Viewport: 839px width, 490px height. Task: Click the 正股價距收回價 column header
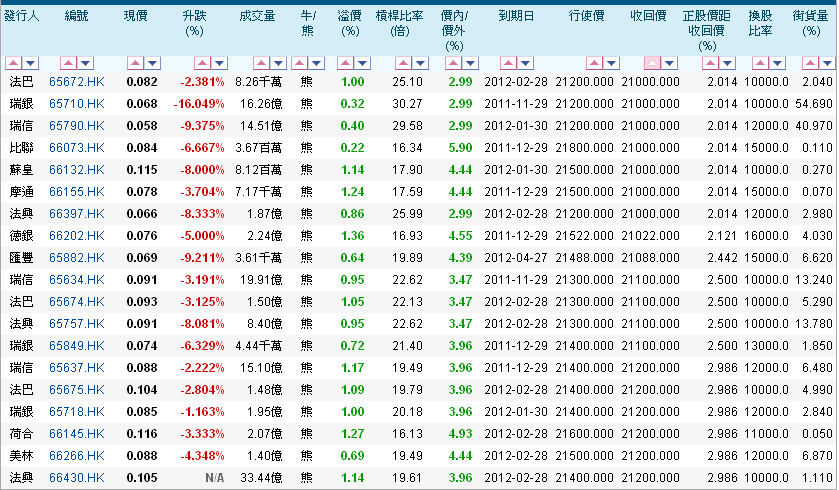707,32
